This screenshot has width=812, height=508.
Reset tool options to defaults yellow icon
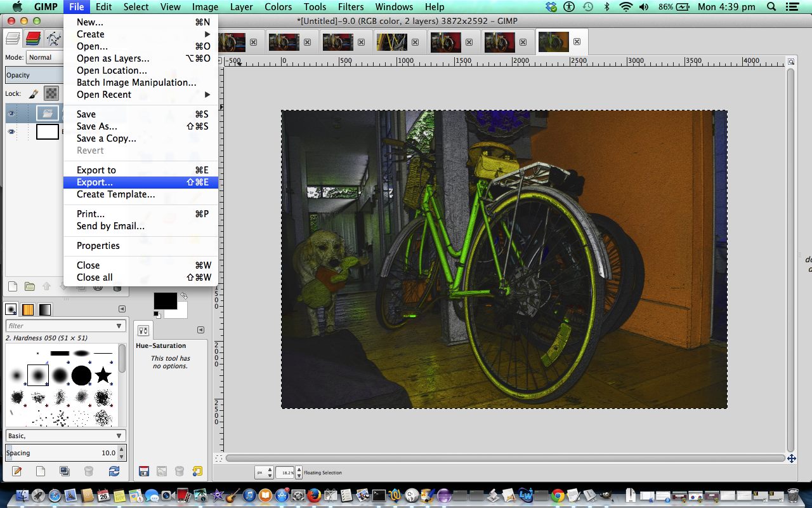(x=197, y=471)
